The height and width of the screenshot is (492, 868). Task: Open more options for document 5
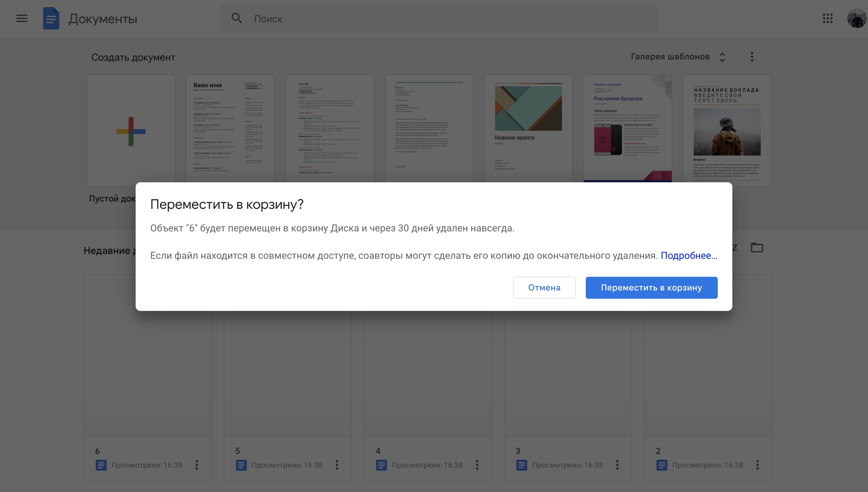click(337, 465)
